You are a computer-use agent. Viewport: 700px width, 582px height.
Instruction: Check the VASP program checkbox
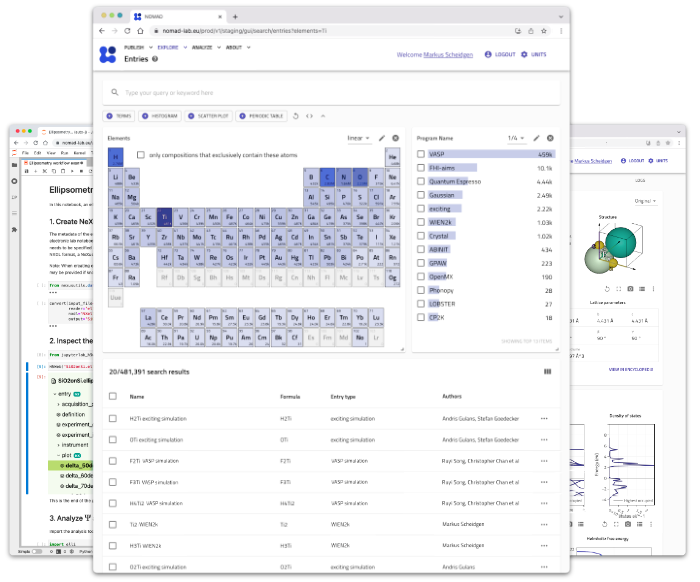[421, 154]
